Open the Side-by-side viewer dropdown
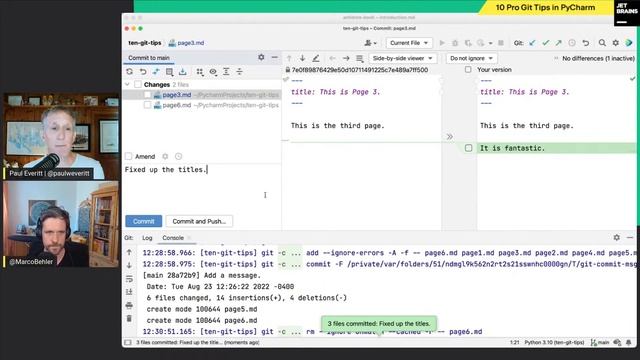 click(x=402, y=58)
